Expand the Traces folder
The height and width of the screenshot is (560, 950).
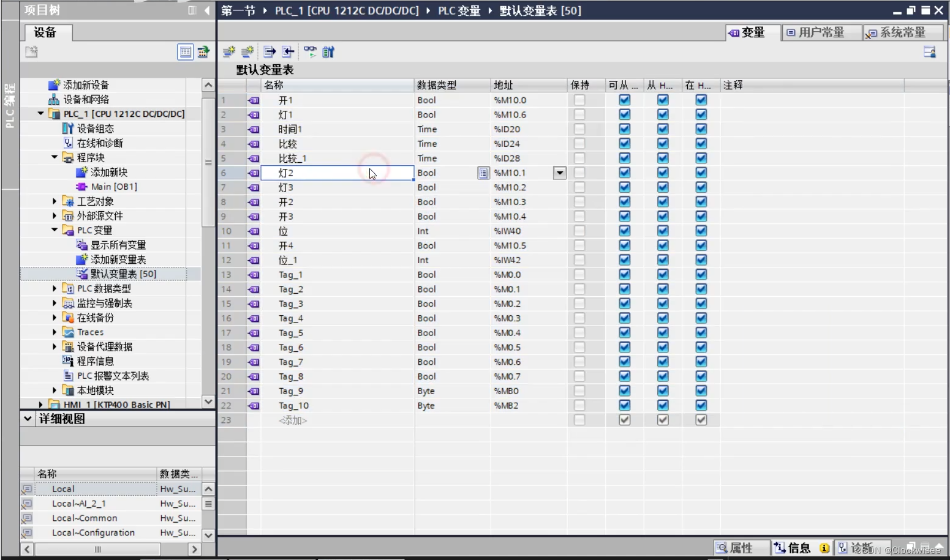(x=54, y=332)
